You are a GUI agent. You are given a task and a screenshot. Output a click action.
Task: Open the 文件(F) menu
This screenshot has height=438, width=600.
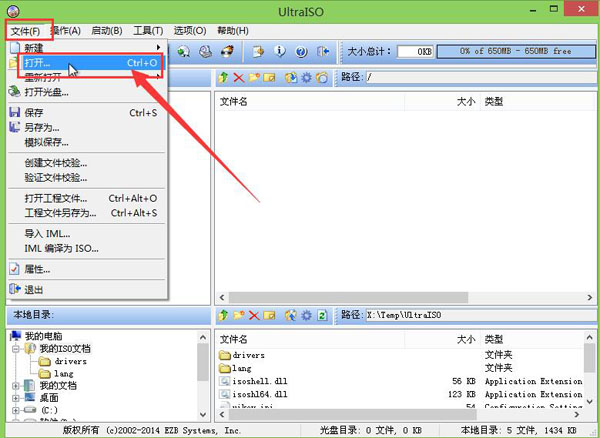point(25,31)
